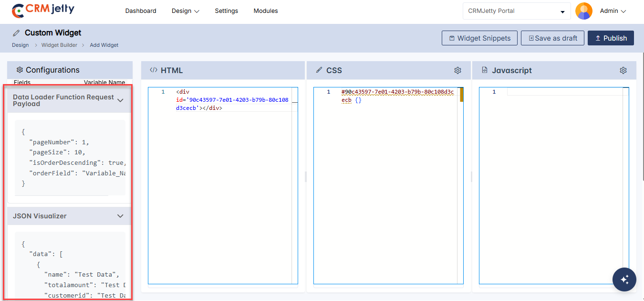Navigate to the Modules page
644x301 pixels.
266,11
